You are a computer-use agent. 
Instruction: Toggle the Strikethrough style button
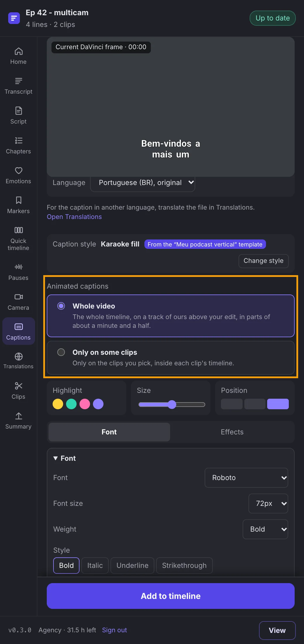tap(184, 566)
